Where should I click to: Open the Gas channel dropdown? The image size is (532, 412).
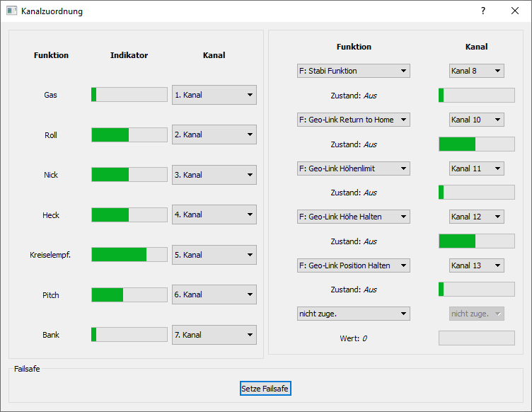point(214,95)
